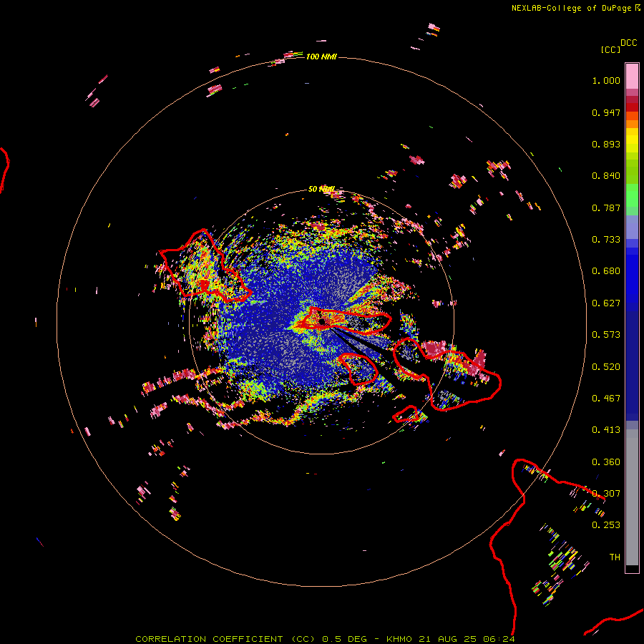
Task: Click the 1.000 colorbar value label
Action: pyautogui.click(x=606, y=80)
